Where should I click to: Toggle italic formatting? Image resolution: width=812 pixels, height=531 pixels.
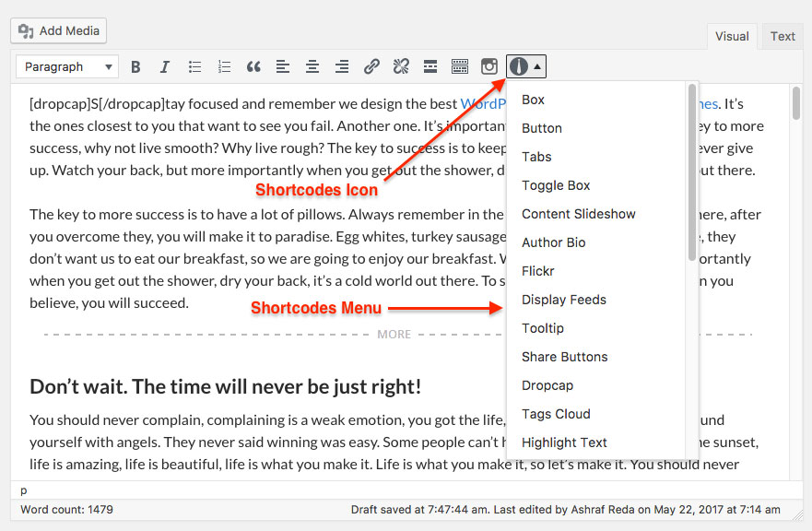[x=165, y=66]
